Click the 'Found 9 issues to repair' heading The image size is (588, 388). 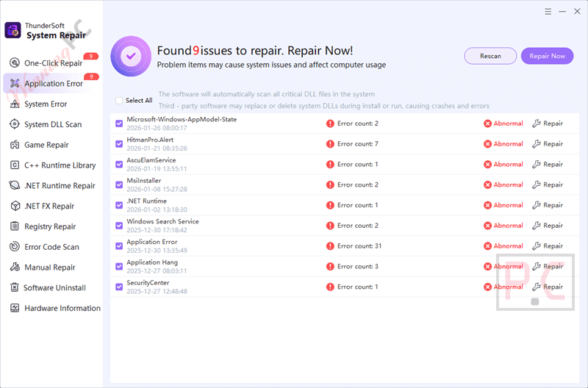point(255,50)
